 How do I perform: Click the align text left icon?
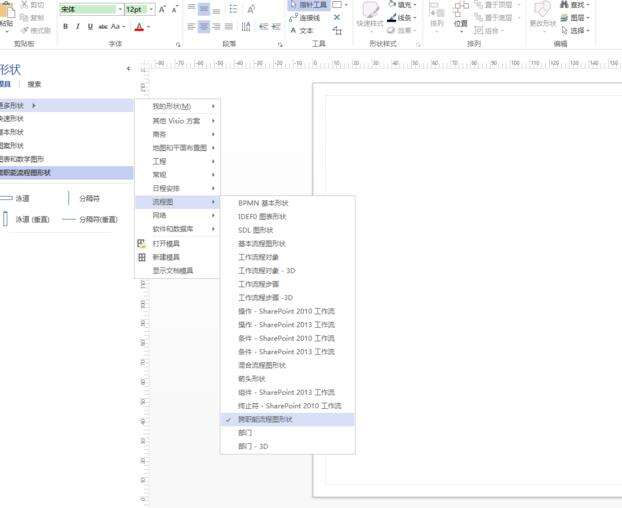click(x=191, y=27)
